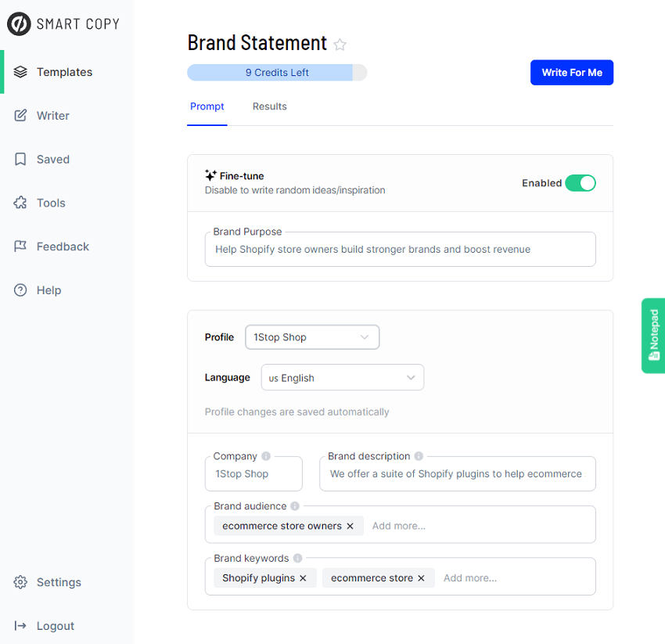
Task: Remove the Shopify plugins keyword
Action: [304, 577]
